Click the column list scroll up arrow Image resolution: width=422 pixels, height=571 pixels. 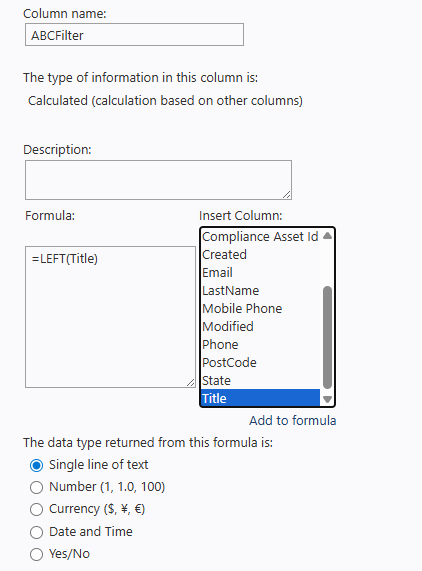click(x=327, y=236)
